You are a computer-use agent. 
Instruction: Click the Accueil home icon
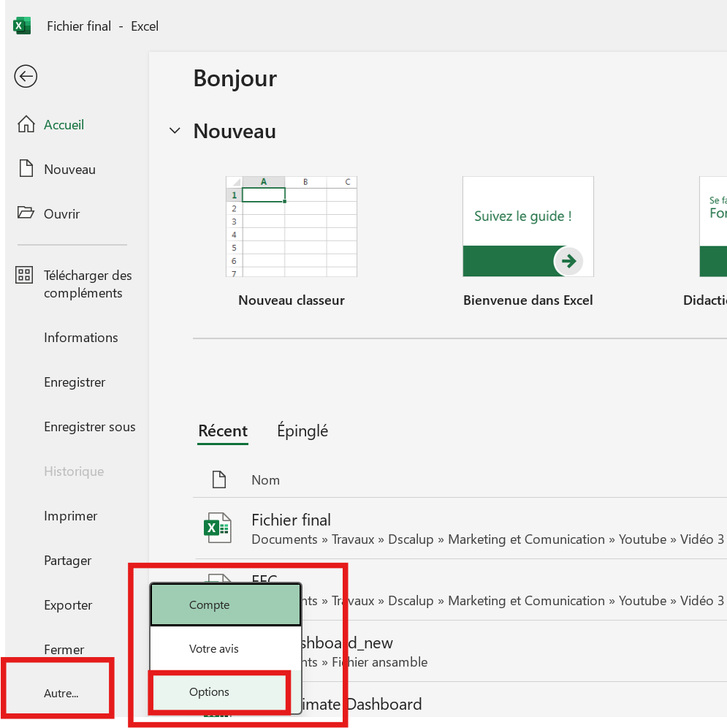[26, 124]
